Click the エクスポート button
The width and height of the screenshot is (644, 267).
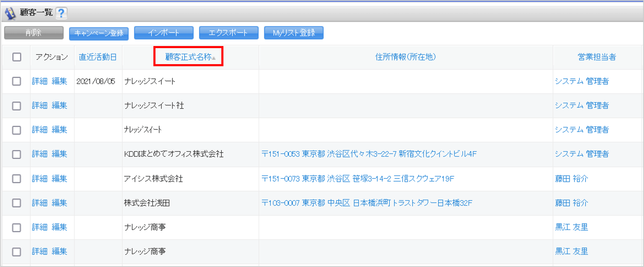click(228, 33)
